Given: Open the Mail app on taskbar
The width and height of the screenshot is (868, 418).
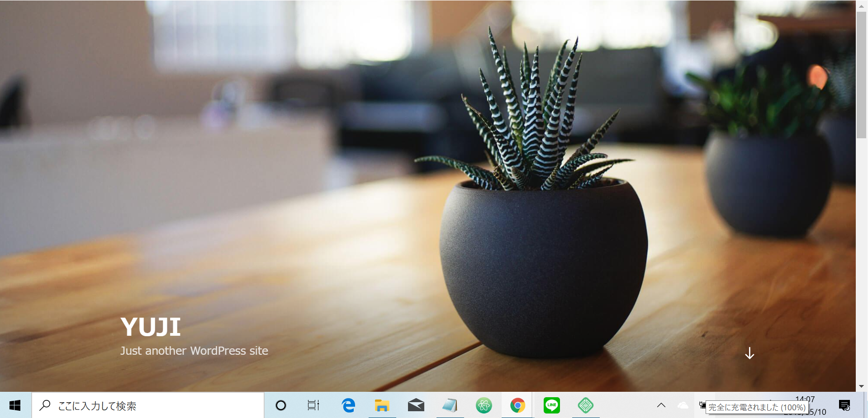Looking at the screenshot, I should pos(416,405).
